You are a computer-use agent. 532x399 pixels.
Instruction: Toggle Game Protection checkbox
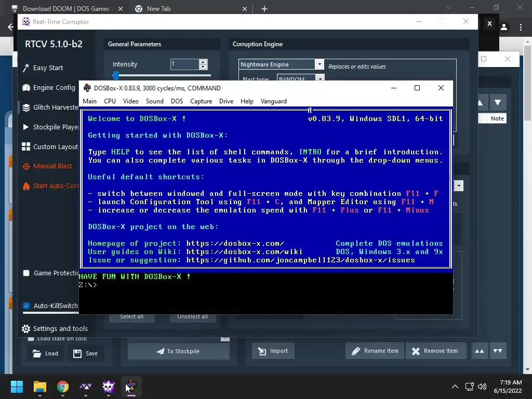(x=26, y=273)
